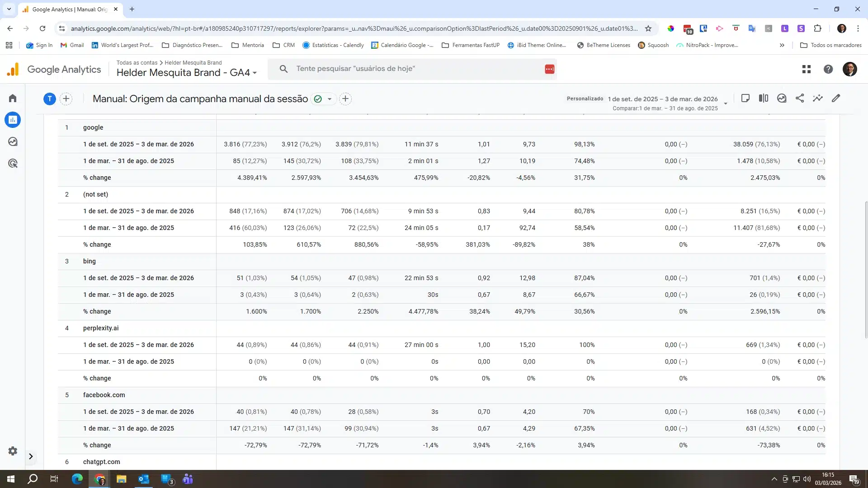
Task: Click the Insights sparkline icon
Action: tap(818, 99)
